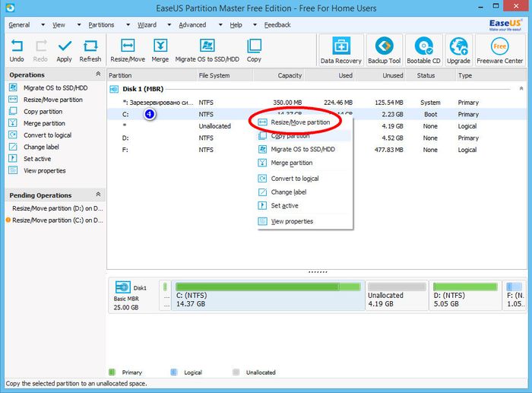Select the F: NTFS partition row

[x=317, y=150]
